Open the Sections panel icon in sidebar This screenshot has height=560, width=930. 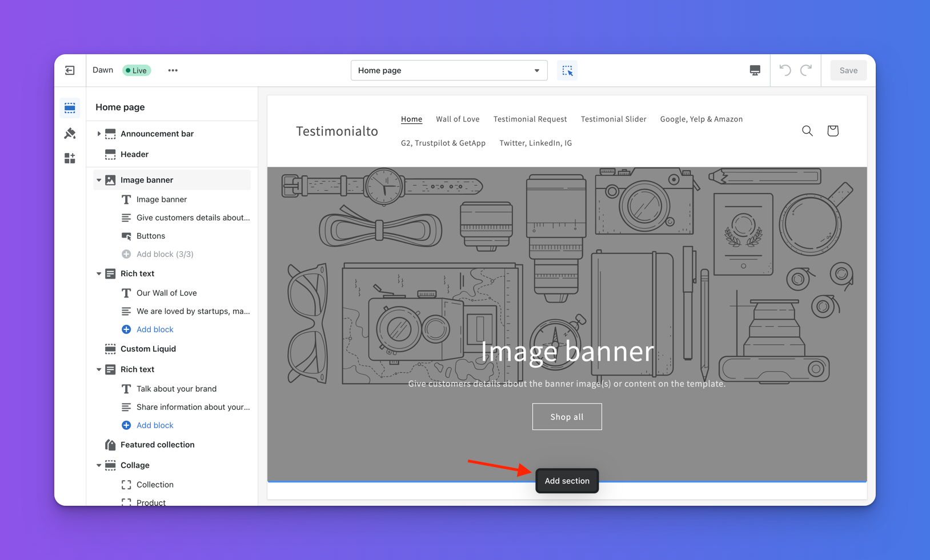click(70, 108)
